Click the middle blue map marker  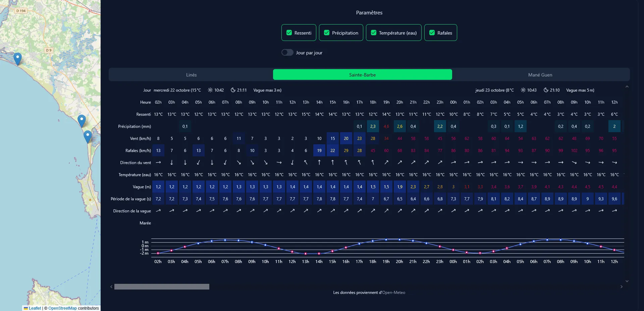click(x=82, y=120)
